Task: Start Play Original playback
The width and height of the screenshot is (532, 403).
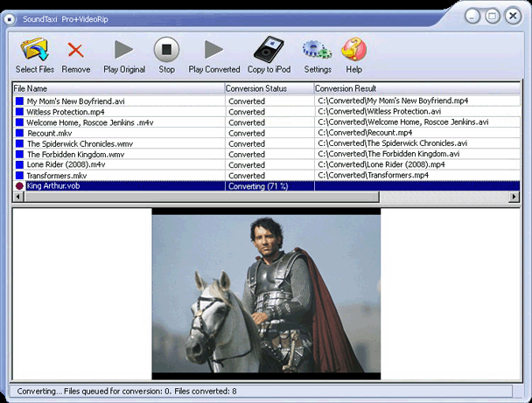Action: [x=123, y=50]
